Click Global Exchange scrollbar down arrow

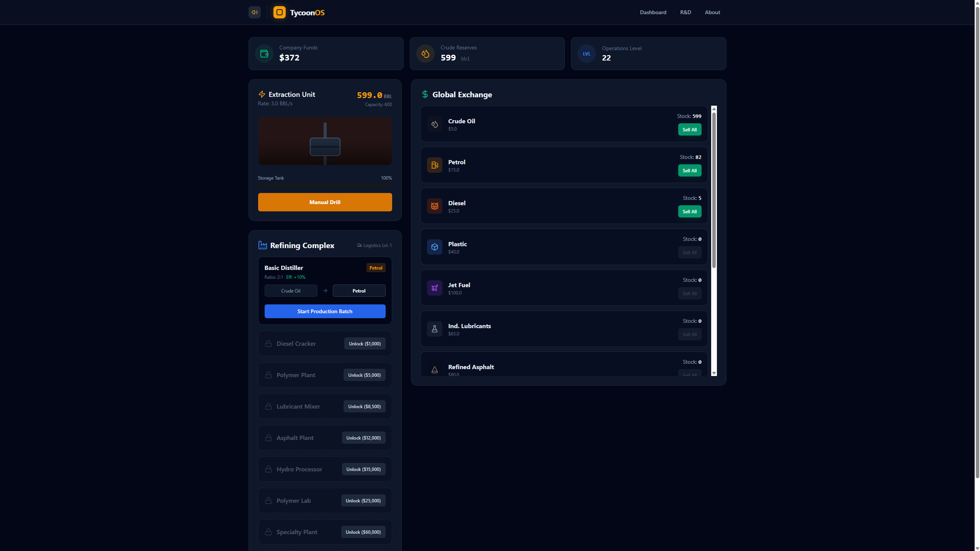point(713,373)
